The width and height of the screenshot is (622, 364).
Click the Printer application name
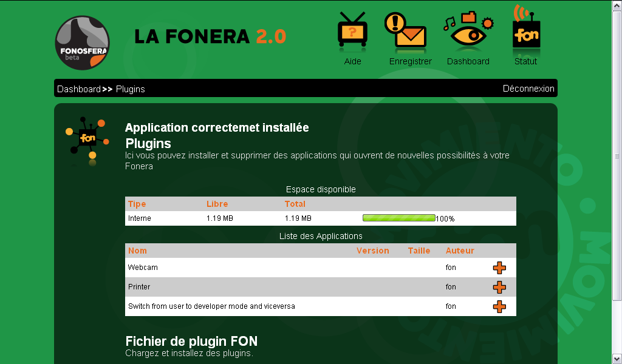139,287
